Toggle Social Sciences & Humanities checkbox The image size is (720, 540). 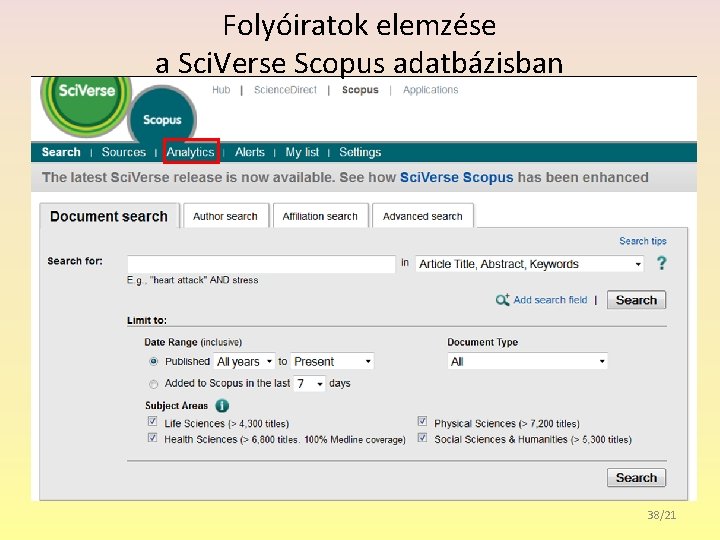click(422, 438)
